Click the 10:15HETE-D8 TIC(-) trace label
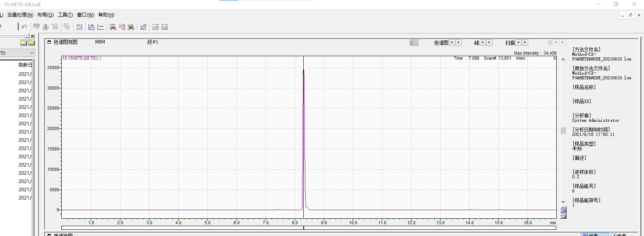Viewport: 644px width, 236px height. tap(82, 58)
